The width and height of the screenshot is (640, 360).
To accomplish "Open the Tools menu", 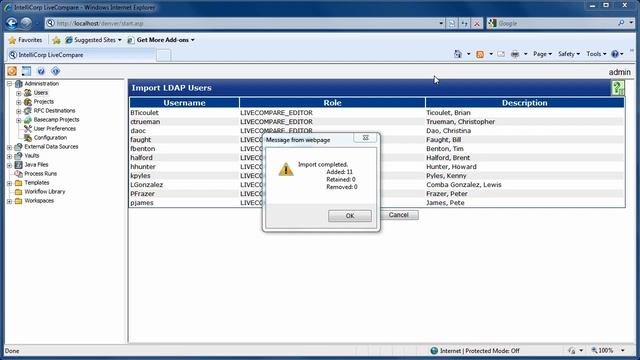I will tap(596, 54).
